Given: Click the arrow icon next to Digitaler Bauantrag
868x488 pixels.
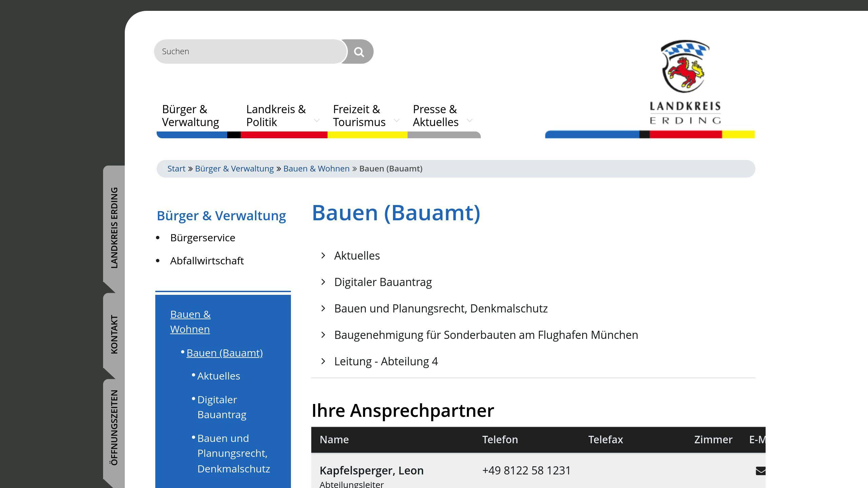Looking at the screenshot, I should (x=322, y=282).
